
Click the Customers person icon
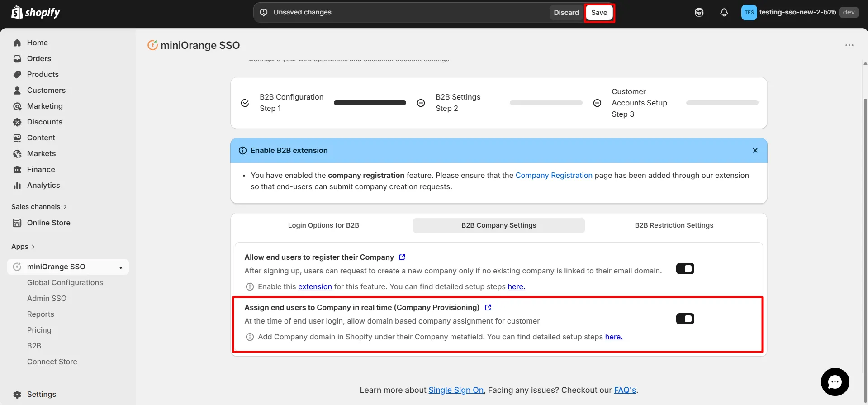point(17,90)
